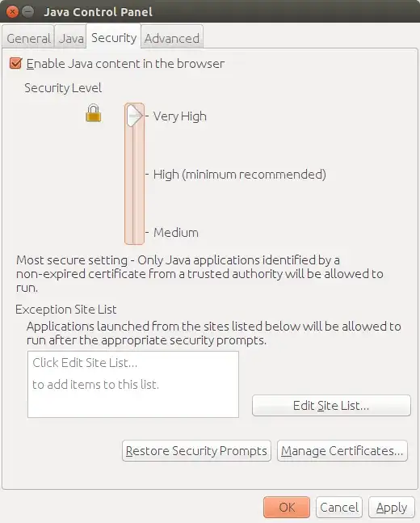Click the gold padlock security icon

point(94,113)
